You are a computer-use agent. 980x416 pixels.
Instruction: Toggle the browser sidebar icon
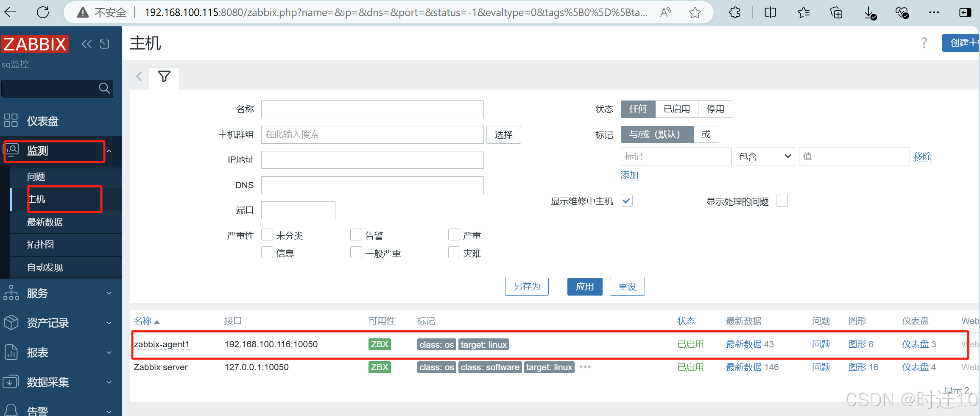[x=965, y=13]
